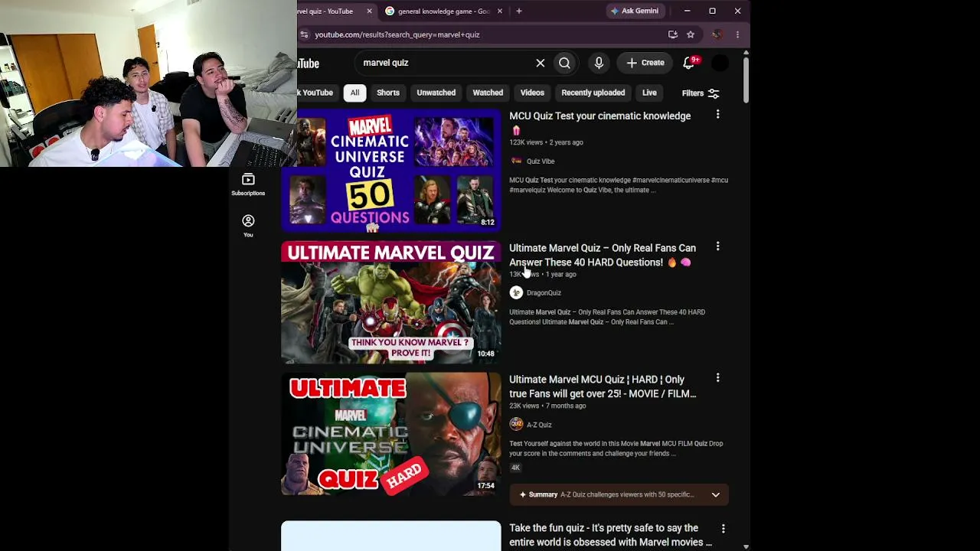Screen dimensions: 980x551
Task: Open the Filters panel
Action: [x=701, y=93]
